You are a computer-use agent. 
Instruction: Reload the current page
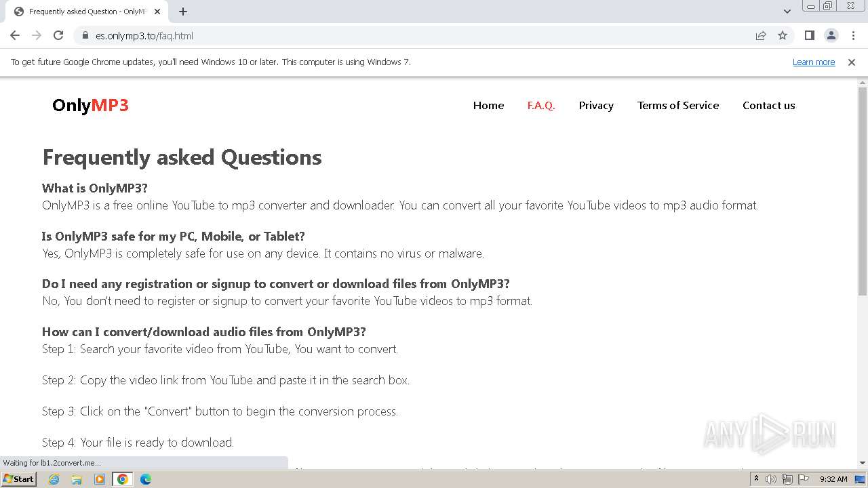[x=58, y=35]
